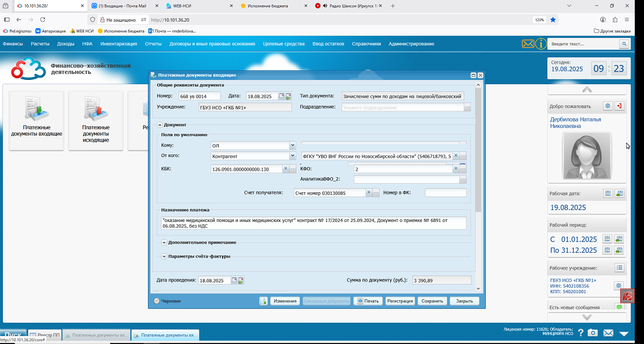The height and width of the screenshot is (344, 644).
Task: Click the help question mark in the bottom bar
Action: (581, 333)
